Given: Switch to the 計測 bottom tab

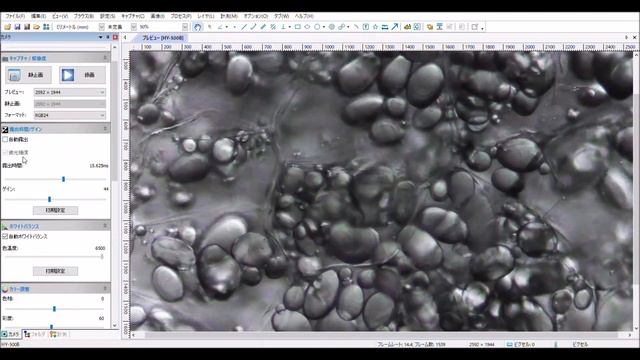Looking at the screenshot, I should 59,334.
